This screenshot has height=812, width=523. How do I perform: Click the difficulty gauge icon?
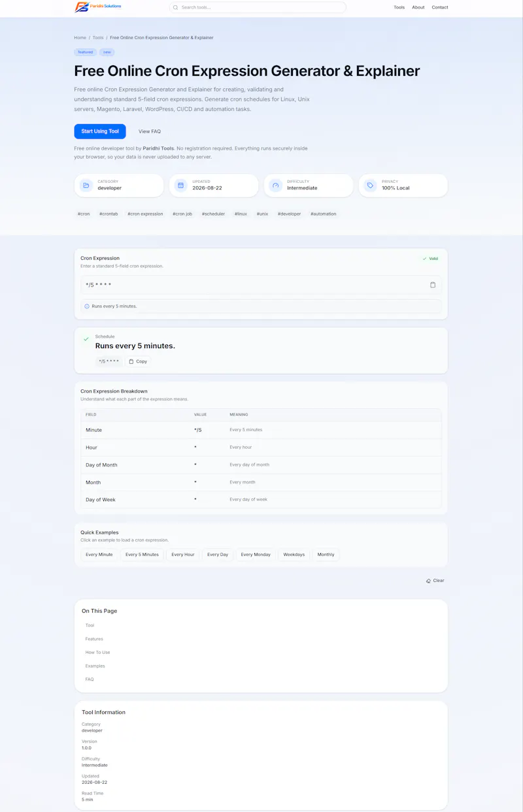275,186
